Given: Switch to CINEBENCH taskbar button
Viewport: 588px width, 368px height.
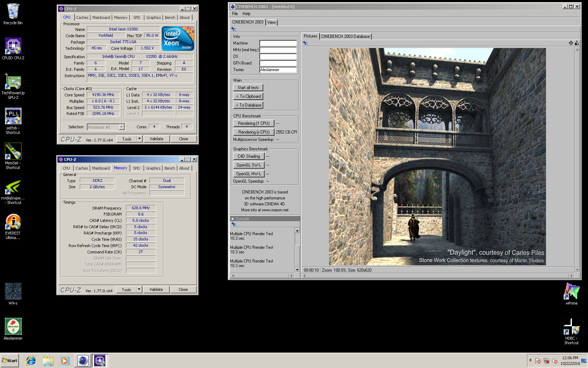Looking at the screenshot, I should (x=83, y=361).
